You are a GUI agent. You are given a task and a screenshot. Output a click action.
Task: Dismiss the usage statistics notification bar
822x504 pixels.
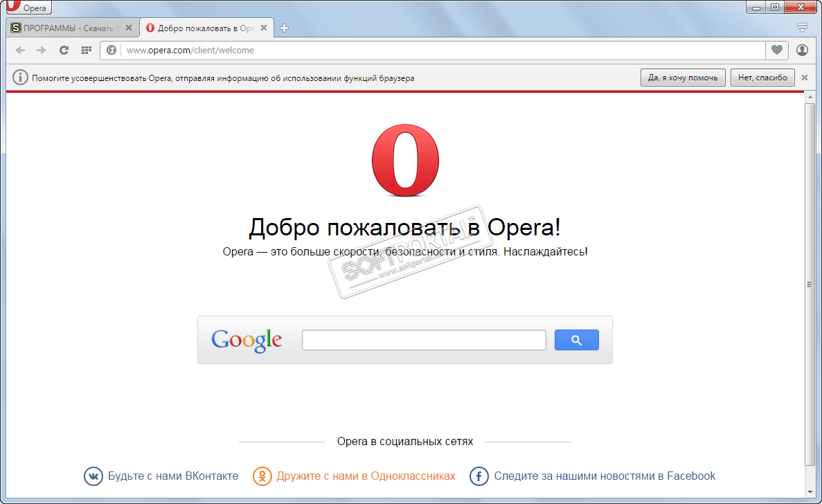pyautogui.click(x=805, y=78)
